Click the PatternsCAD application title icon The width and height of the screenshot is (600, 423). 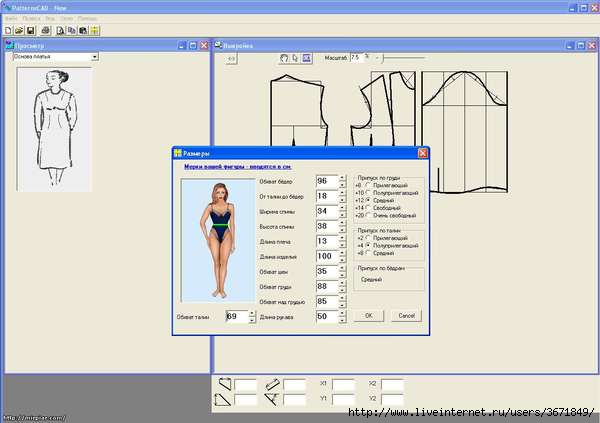point(6,7)
